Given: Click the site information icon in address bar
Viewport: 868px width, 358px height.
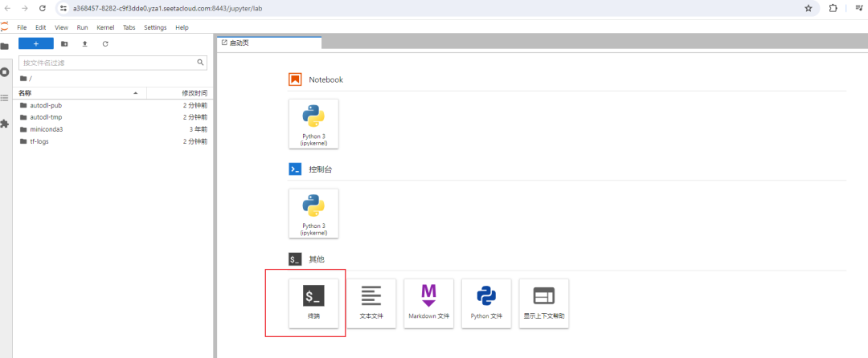Looking at the screenshot, I should click(x=64, y=8).
